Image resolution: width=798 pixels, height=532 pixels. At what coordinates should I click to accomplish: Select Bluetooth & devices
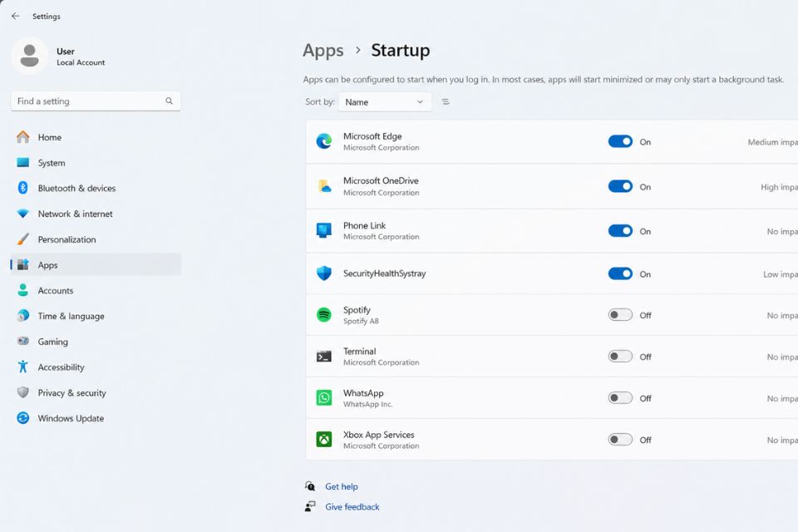(x=96, y=188)
